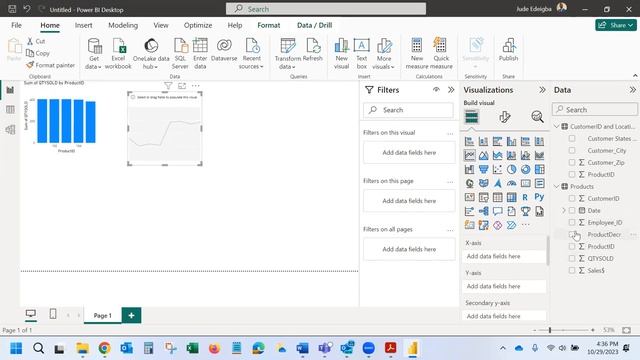Collapse the Visualizations pane

[542, 90]
